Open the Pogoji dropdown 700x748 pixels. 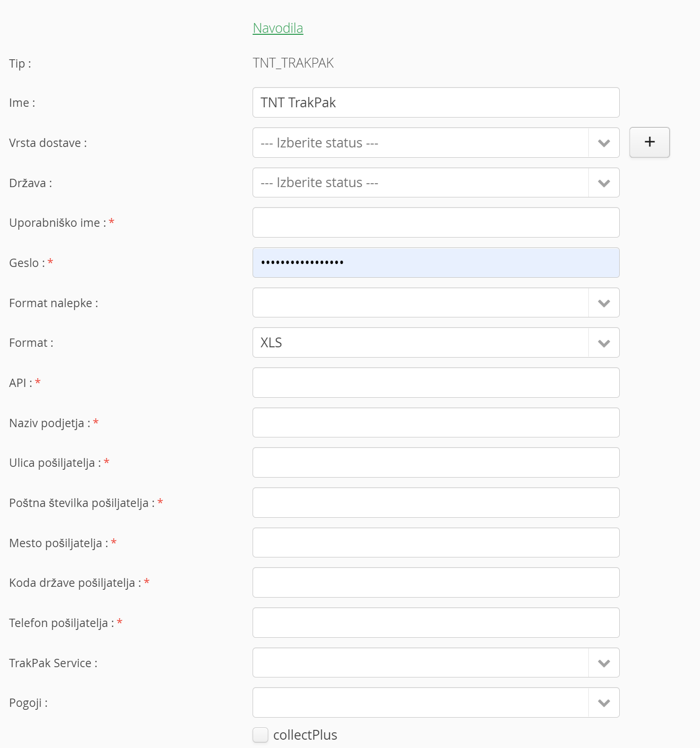coord(436,702)
